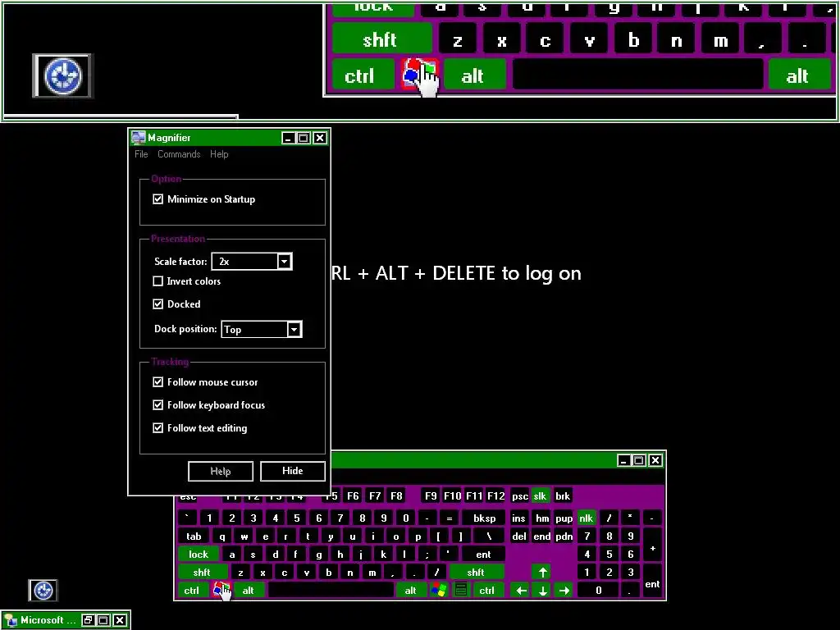
Task: Click the letter m key on keyboard
Action: (372, 572)
